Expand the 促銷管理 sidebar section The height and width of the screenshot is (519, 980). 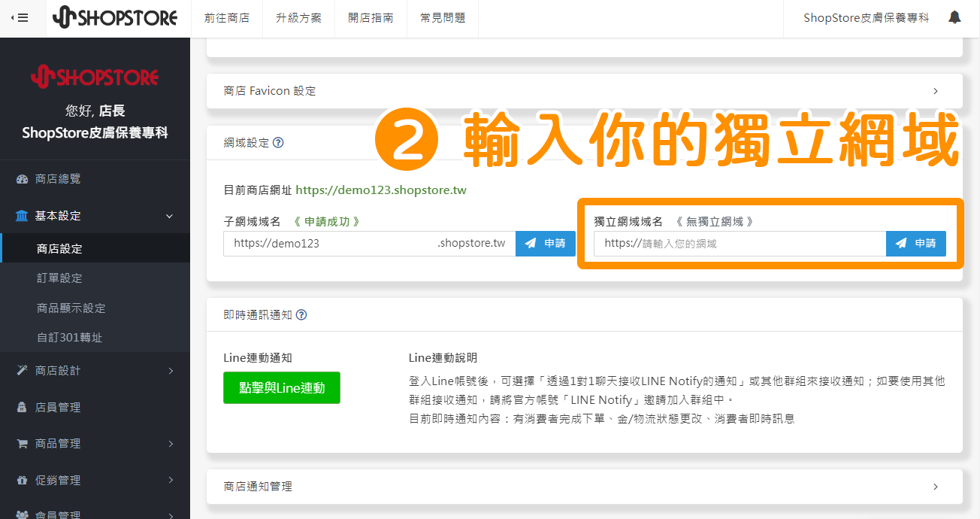(x=95, y=480)
